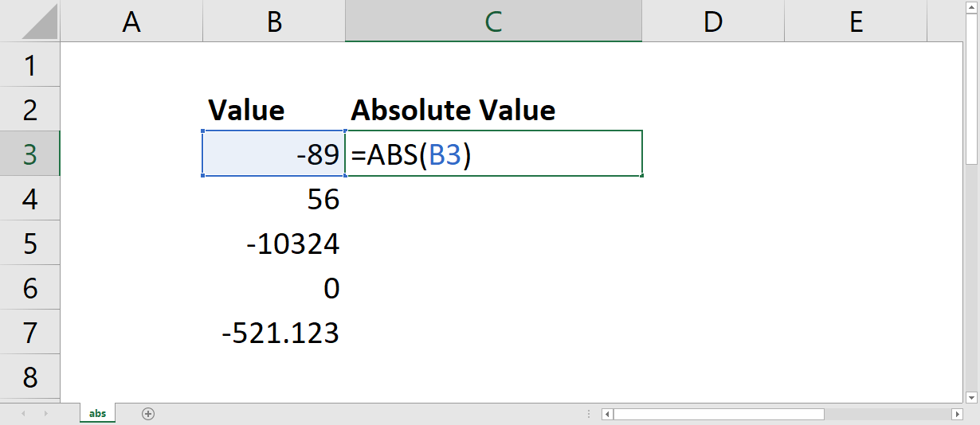The width and height of the screenshot is (980, 425).
Task: Select column C header
Action: tap(493, 21)
